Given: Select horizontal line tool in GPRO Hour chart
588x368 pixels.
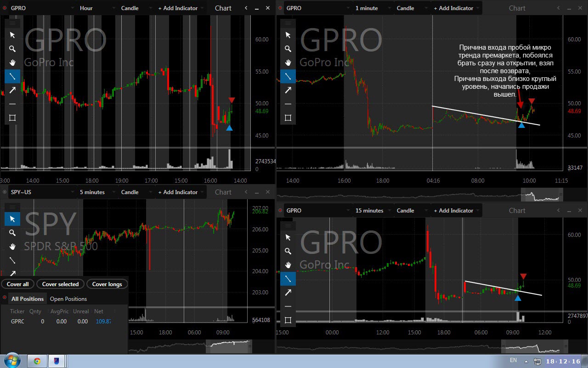Looking at the screenshot, I should (x=12, y=104).
